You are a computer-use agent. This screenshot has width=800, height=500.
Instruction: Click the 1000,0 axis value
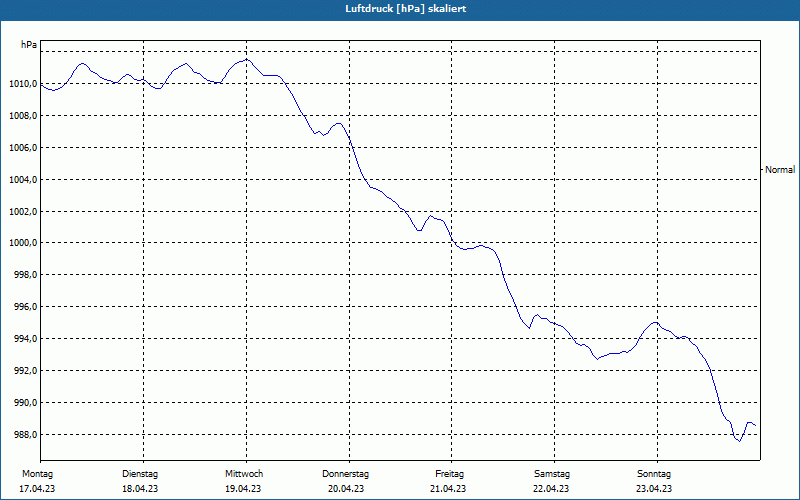click(x=23, y=243)
